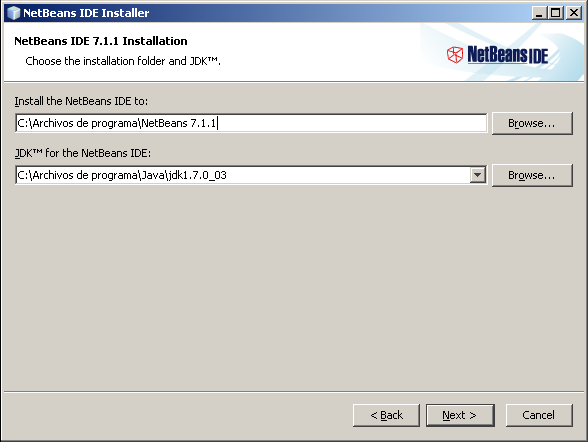Browse for a different JDK location

[532, 175]
